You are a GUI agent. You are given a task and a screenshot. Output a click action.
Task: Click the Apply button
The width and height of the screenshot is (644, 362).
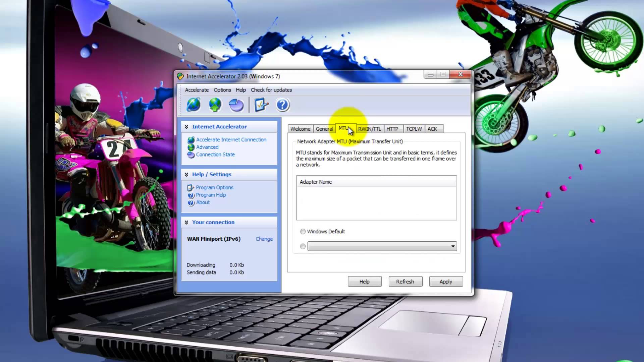click(x=446, y=282)
